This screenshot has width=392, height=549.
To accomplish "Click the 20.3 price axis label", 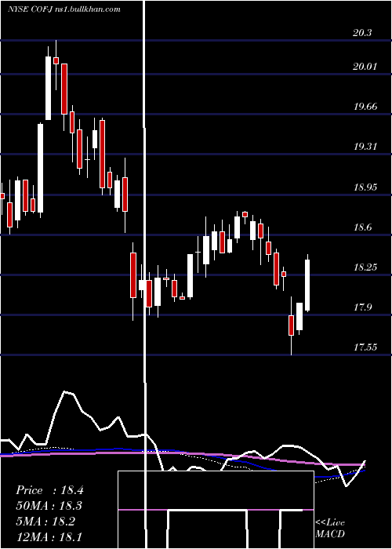I will point(362,33).
